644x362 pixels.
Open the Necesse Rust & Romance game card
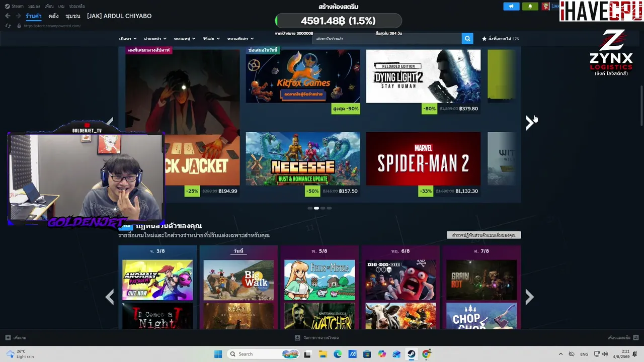coord(303,159)
